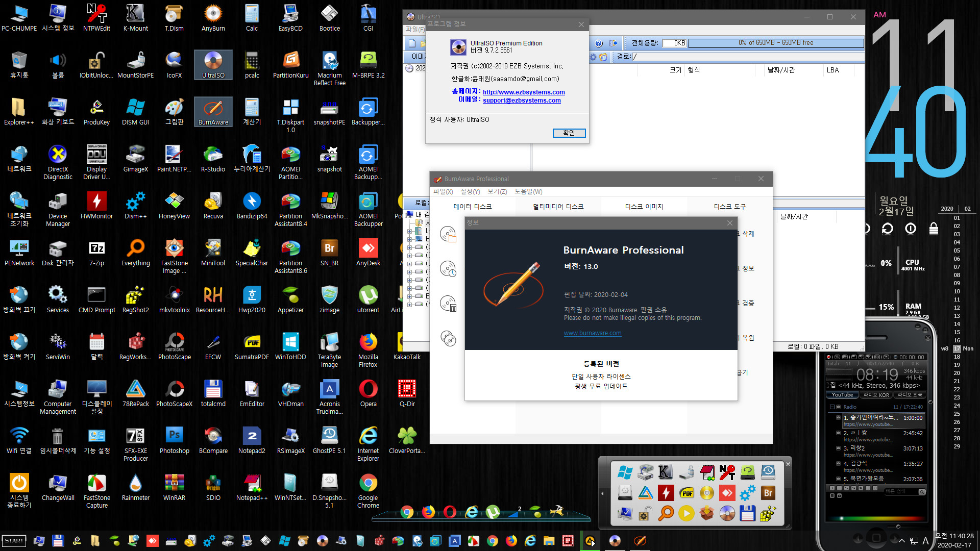Launch the utorrent desktop icon
980x551 pixels.
[x=368, y=299]
